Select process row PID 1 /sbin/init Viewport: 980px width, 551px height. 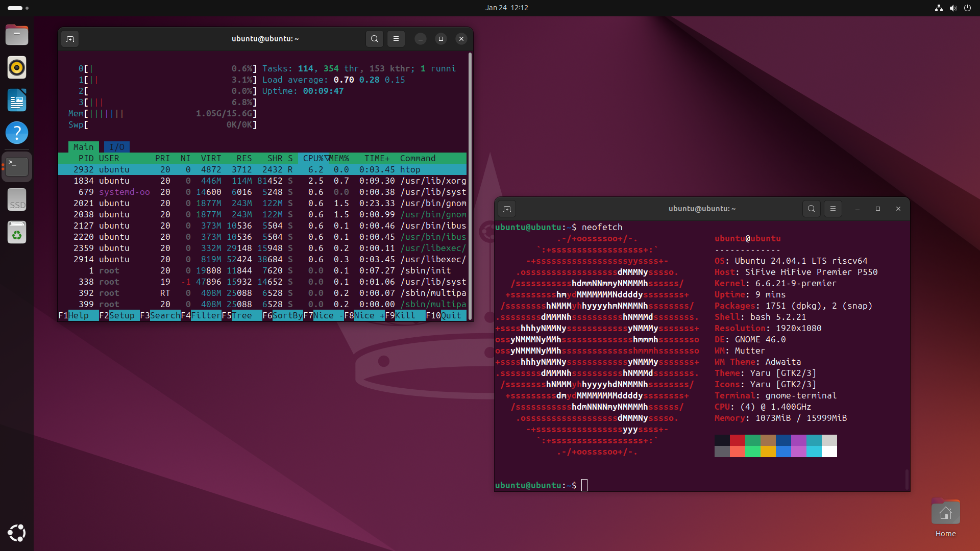pos(262,270)
